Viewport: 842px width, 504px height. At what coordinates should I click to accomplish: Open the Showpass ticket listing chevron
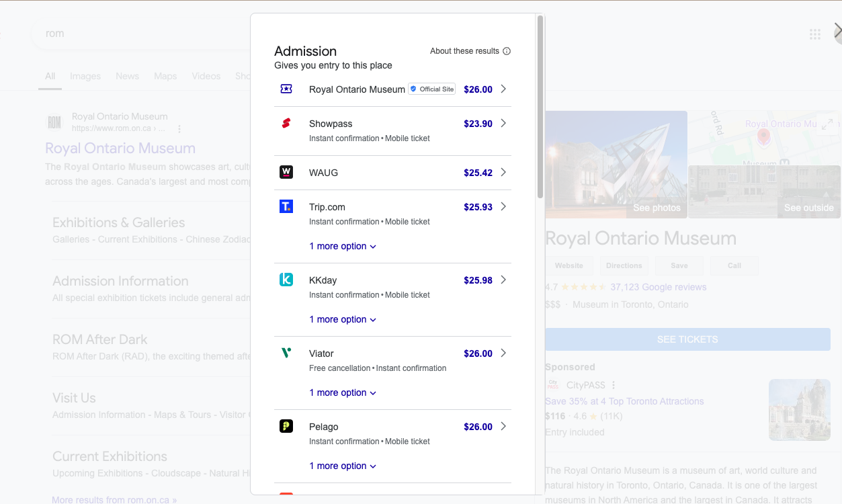click(x=504, y=124)
